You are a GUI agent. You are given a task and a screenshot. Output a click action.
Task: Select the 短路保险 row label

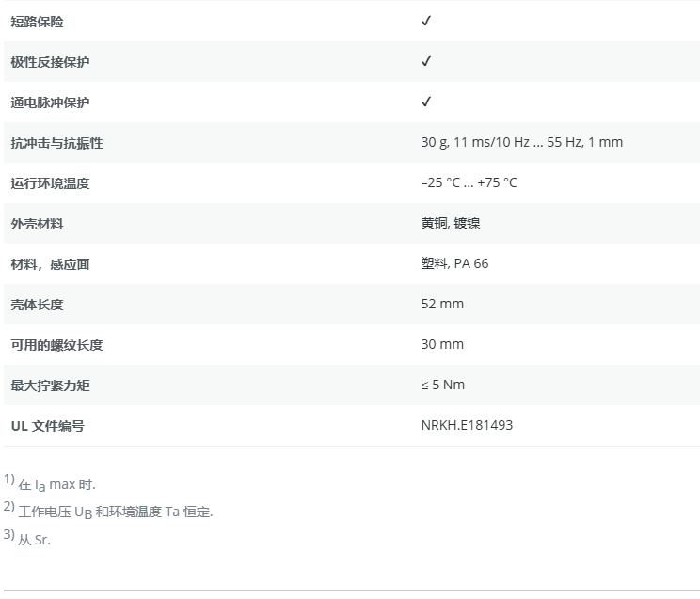click(38, 22)
